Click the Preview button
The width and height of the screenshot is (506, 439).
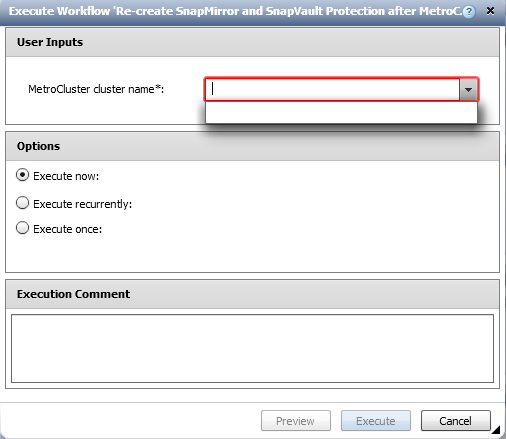[296, 421]
